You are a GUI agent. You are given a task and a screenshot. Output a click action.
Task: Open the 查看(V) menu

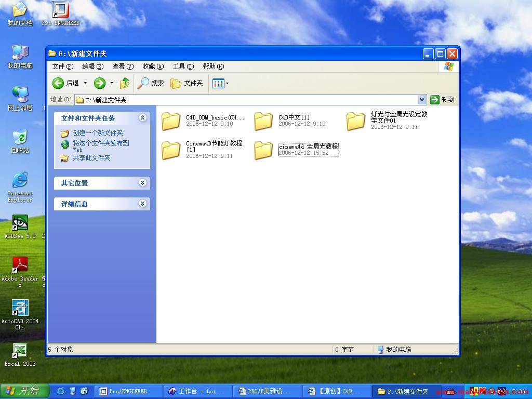click(x=123, y=66)
